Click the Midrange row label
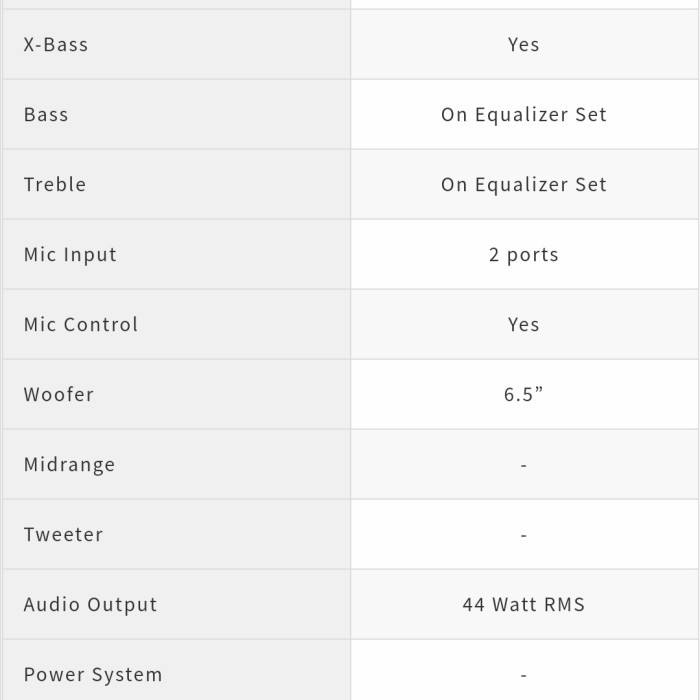The height and width of the screenshot is (700, 700). (70, 465)
